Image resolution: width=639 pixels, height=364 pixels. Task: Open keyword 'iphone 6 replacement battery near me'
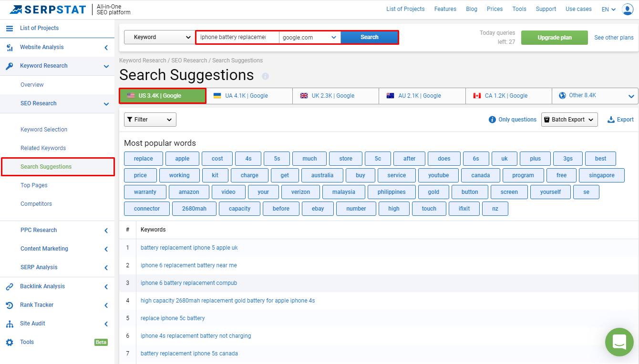coord(189,265)
